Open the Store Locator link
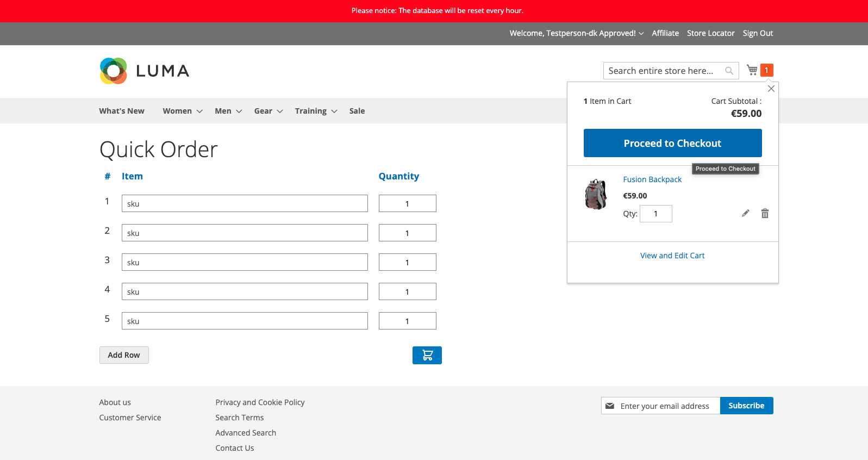Image resolution: width=868 pixels, height=460 pixels. pyautogui.click(x=710, y=33)
